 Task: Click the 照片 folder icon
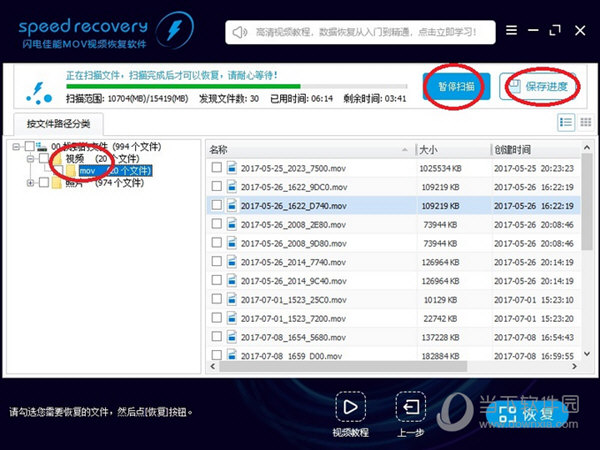click(x=57, y=183)
